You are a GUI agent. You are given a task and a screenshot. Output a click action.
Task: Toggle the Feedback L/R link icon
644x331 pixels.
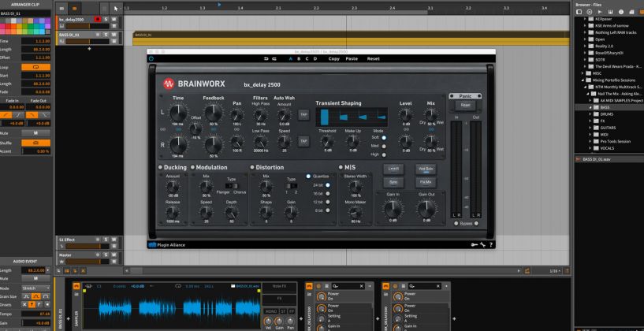pyautogui.click(x=214, y=129)
